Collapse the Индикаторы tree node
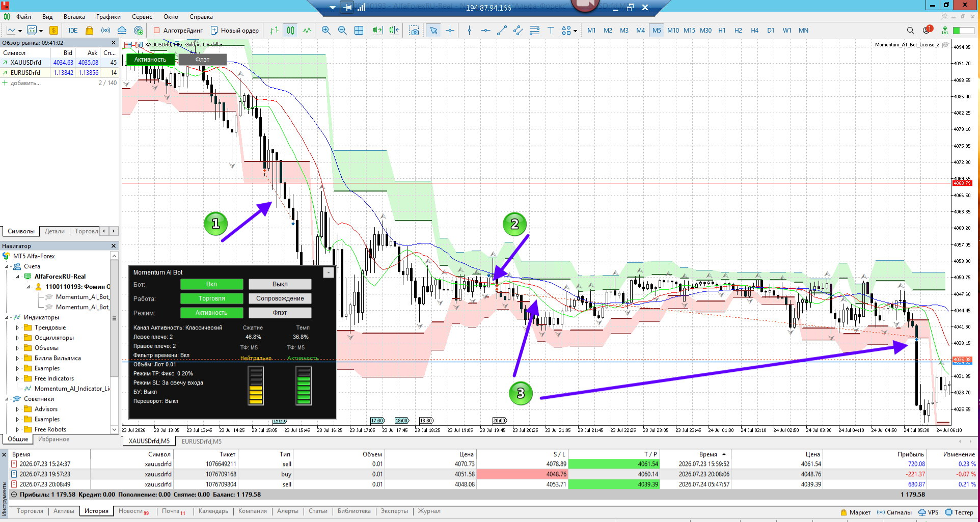Screen dimensions: 980x522 coord(7,317)
